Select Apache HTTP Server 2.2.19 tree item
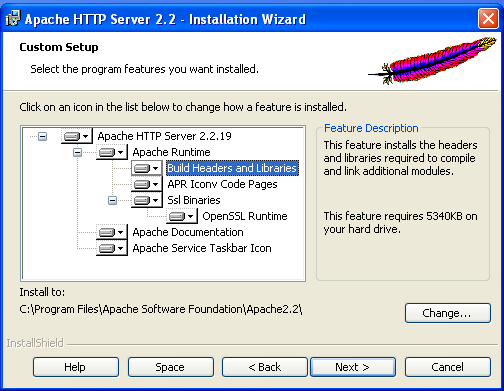The width and height of the screenshot is (504, 391). click(x=164, y=136)
